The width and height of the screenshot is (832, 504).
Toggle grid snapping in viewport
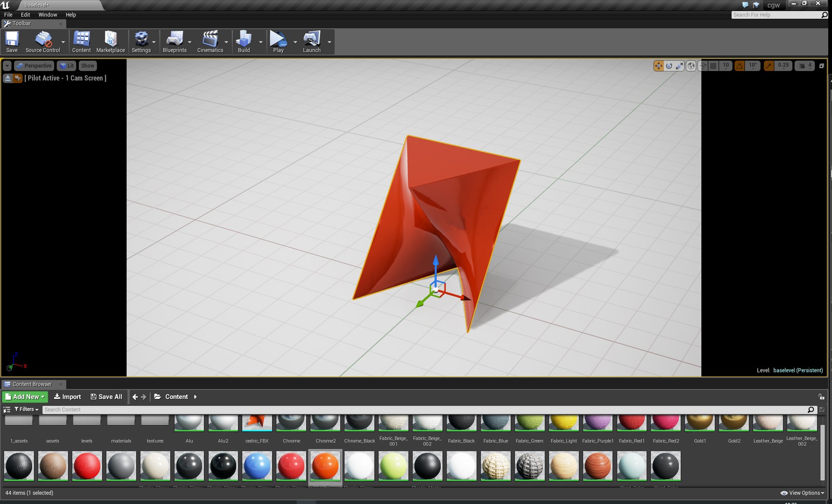(713, 66)
